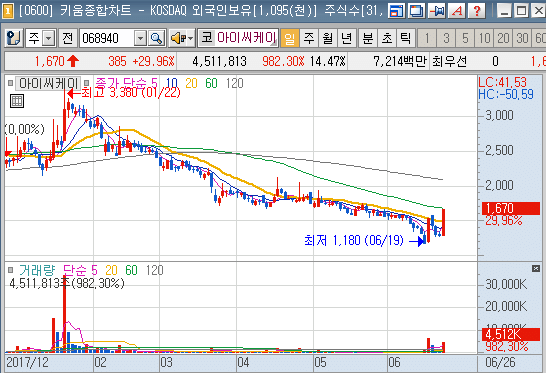Click the 3,000 price axis label
The image size is (546, 373).
click(499, 115)
